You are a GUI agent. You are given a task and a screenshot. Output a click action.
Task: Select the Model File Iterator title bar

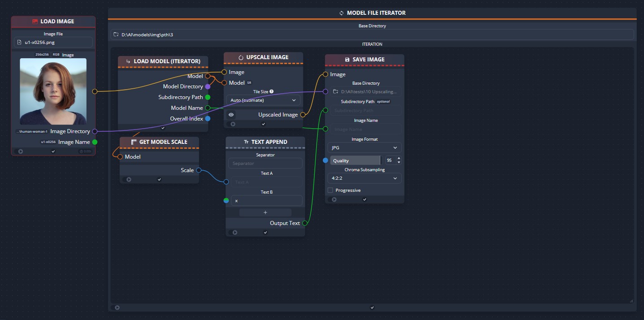pos(372,13)
